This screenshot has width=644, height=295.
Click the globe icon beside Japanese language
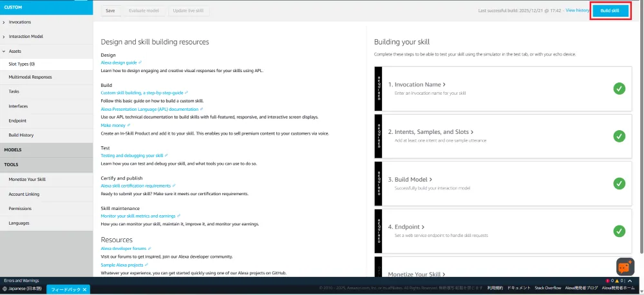click(5, 289)
